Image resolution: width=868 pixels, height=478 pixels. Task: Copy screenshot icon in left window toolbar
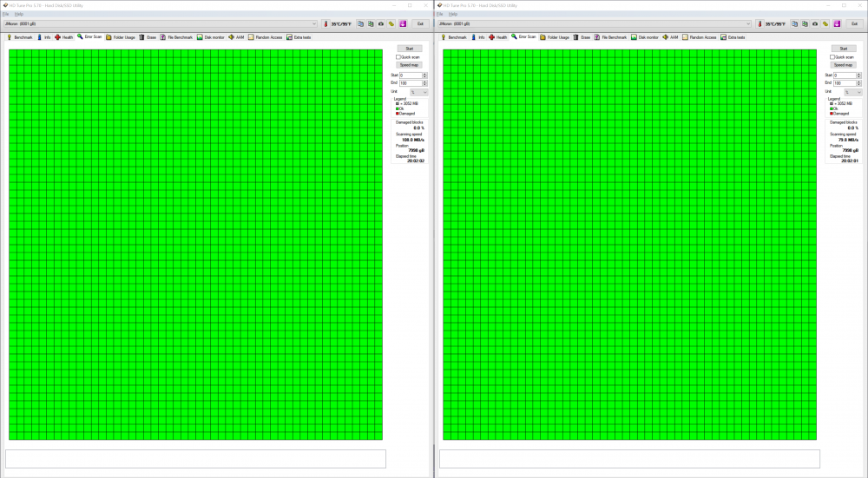(x=371, y=23)
